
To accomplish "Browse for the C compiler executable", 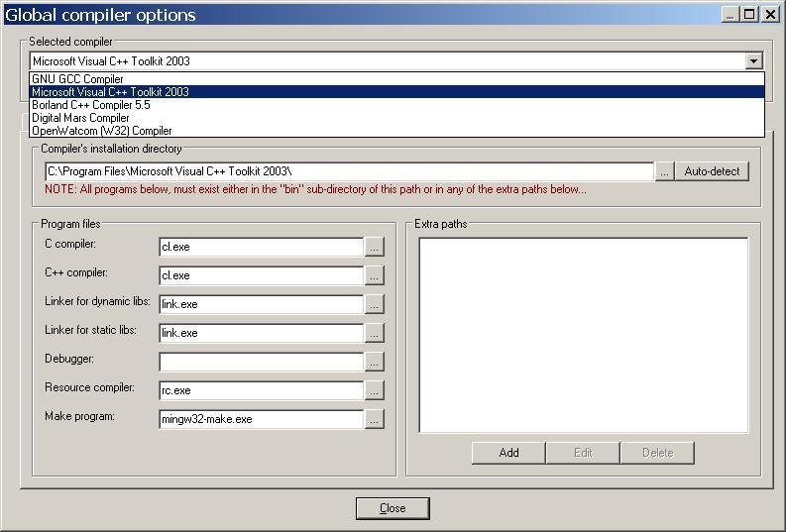I will coord(374,247).
